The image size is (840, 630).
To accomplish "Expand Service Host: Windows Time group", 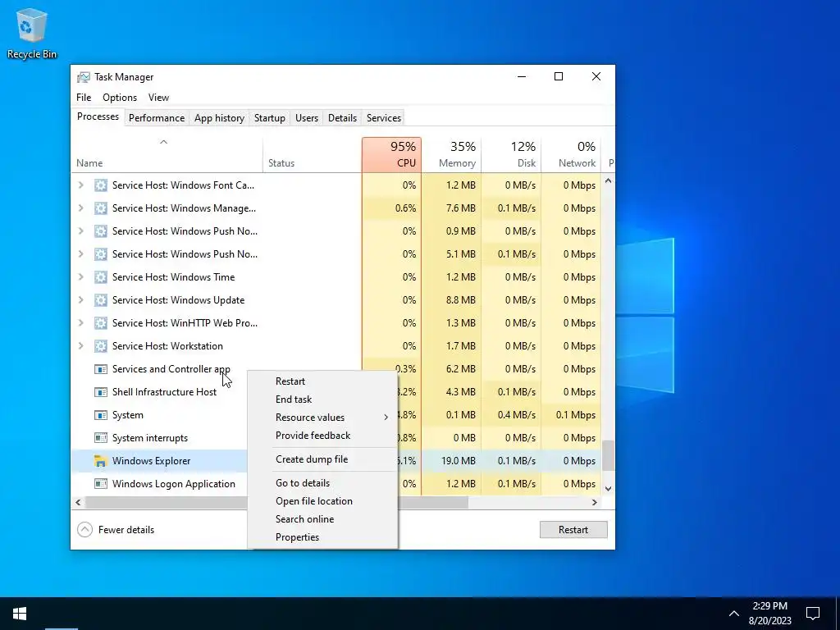I will tap(81, 277).
